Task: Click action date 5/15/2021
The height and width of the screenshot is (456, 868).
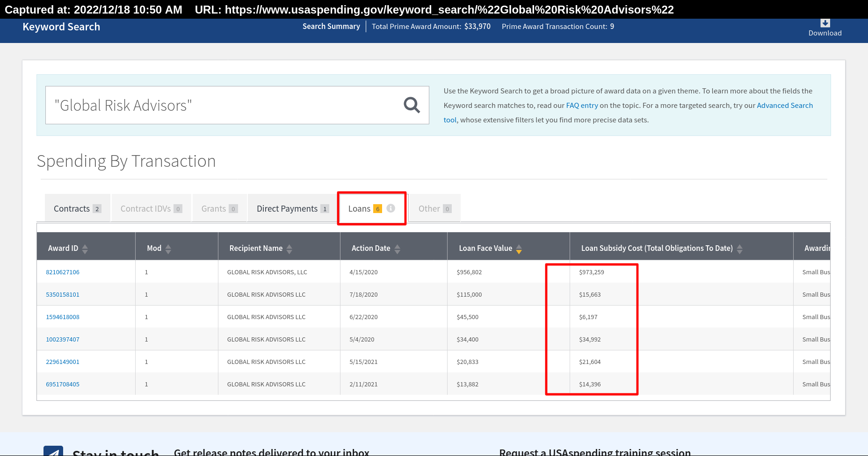Action: click(363, 362)
